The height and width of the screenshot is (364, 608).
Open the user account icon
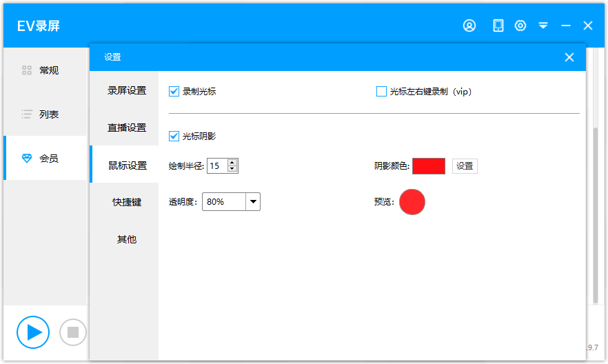[x=469, y=26]
